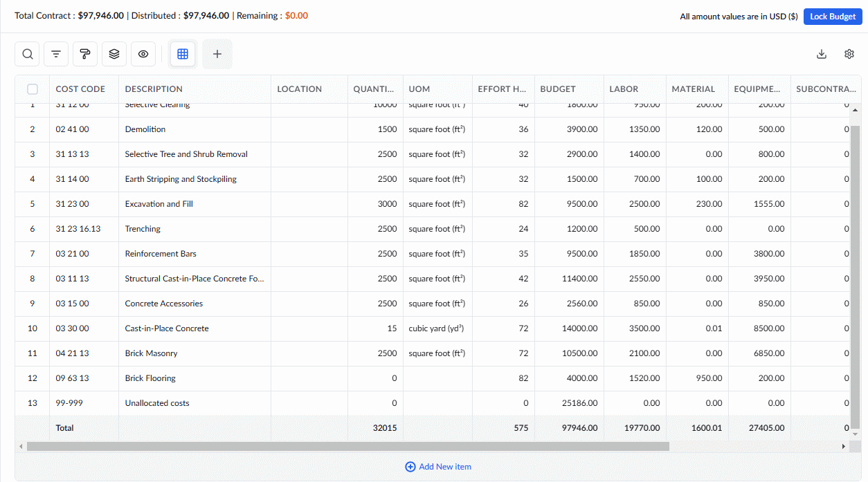Open table settings gear icon
The width and height of the screenshot is (868, 482).
(x=849, y=54)
